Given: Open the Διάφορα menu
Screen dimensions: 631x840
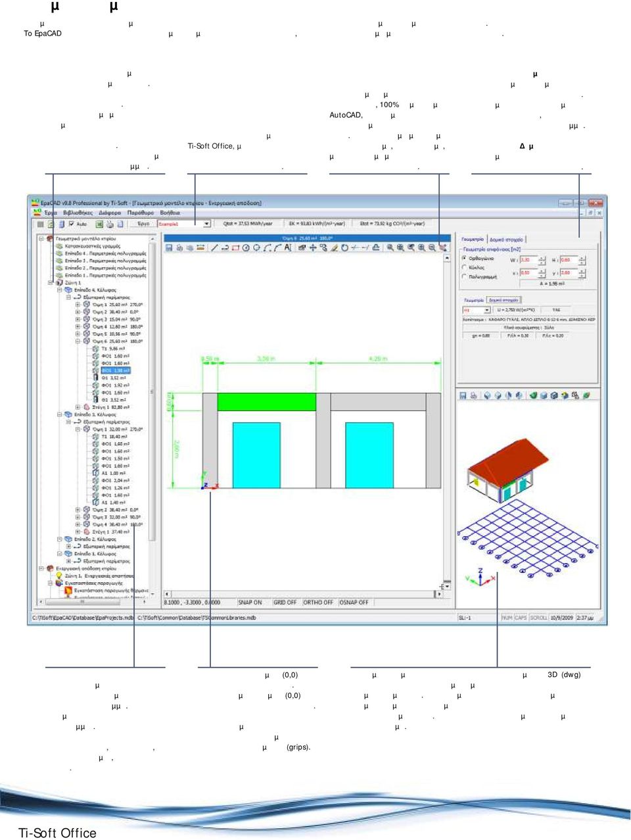Looking at the screenshot, I should click(110, 213).
